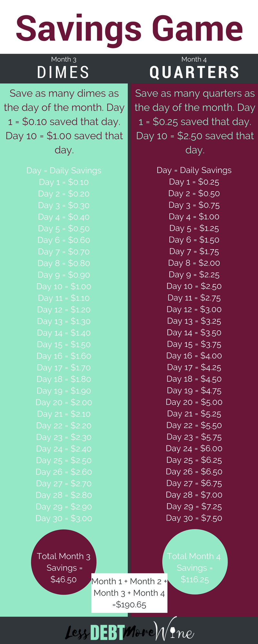The width and height of the screenshot is (258, 644).
Task: Click dimes row Day 20 = $2.00
Action: tap(64, 402)
